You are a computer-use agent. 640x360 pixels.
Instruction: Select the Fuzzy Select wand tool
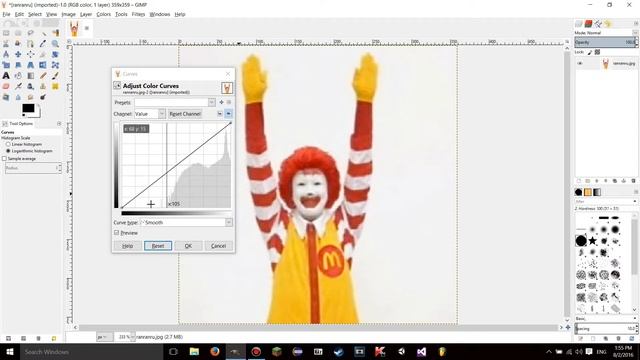point(43,33)
